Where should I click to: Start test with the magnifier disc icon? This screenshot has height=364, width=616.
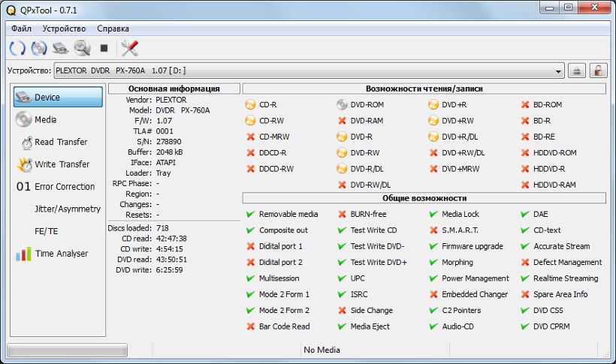[x=82, y=48]
